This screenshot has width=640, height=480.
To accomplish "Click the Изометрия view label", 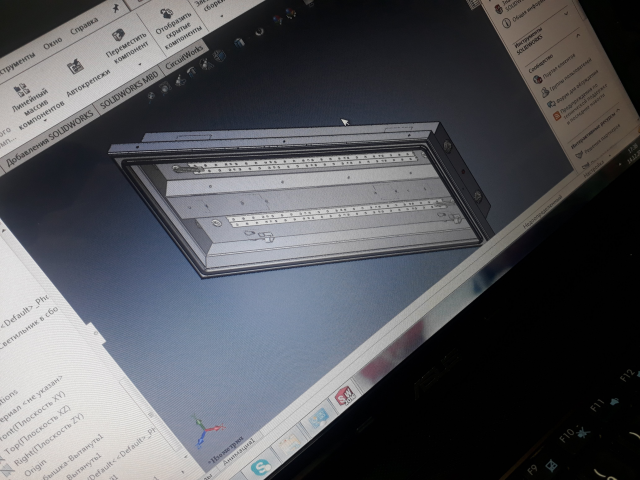I will (x=226, y=450).
